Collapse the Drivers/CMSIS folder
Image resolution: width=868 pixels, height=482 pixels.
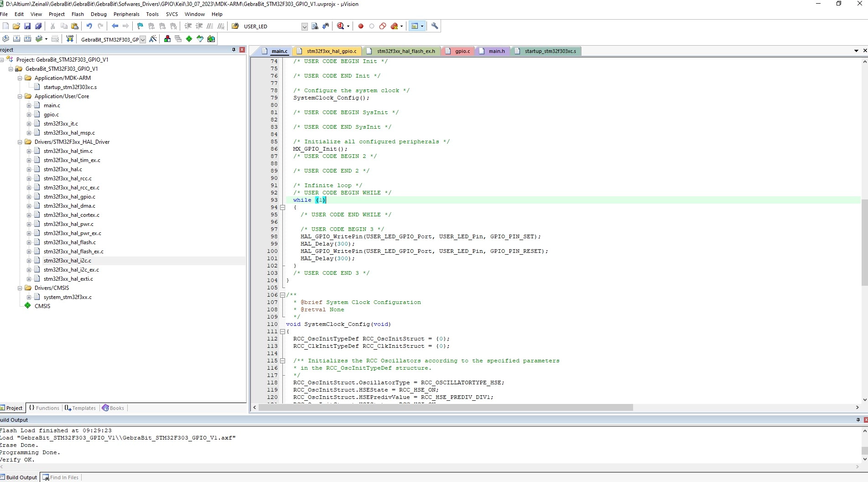[x=20, y=288]
